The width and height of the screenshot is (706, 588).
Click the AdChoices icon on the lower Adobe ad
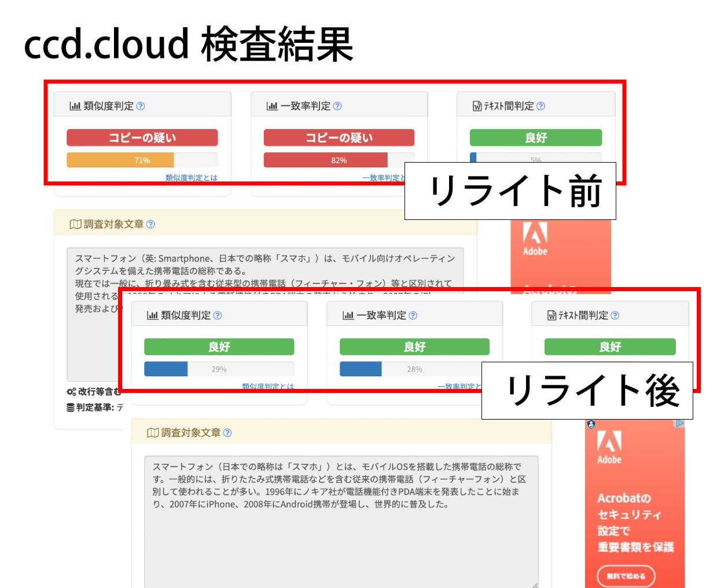point(679,424)
